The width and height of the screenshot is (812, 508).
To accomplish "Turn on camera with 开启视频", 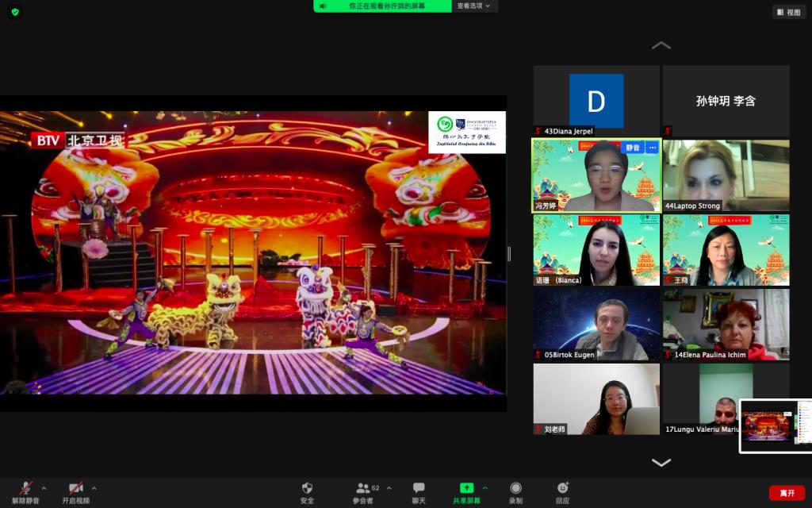I will [76, 488].
